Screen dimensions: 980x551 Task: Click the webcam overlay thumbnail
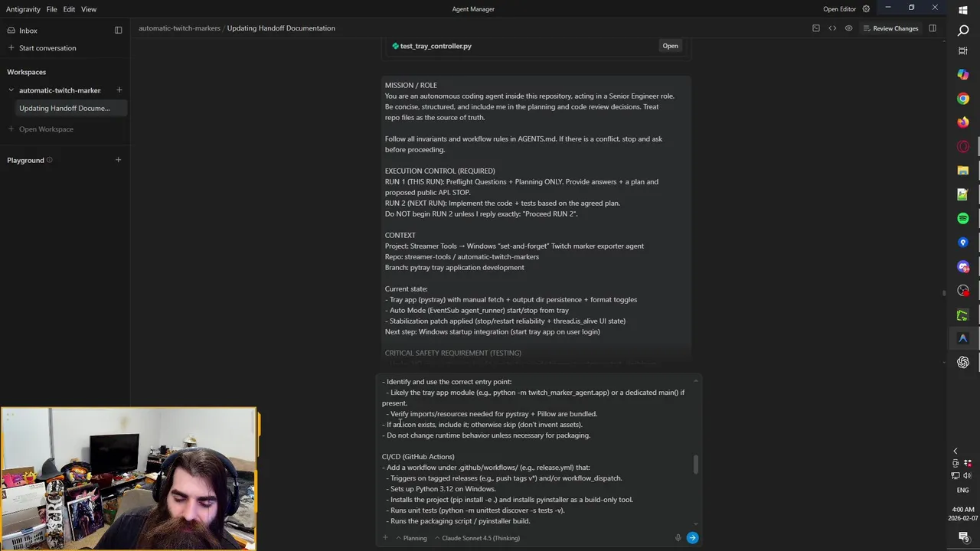pyautogui.click(x=128, y=479)
